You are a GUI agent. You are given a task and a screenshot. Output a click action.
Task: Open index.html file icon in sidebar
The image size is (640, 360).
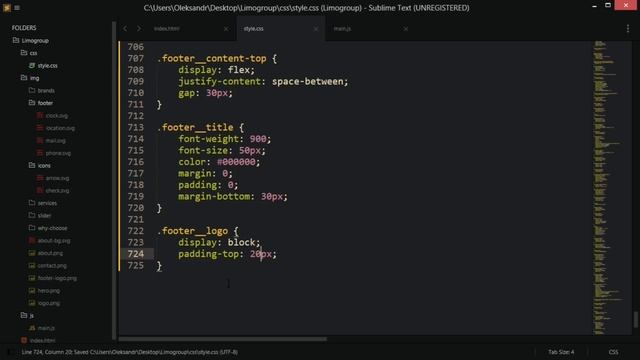(x=24, y=340)
